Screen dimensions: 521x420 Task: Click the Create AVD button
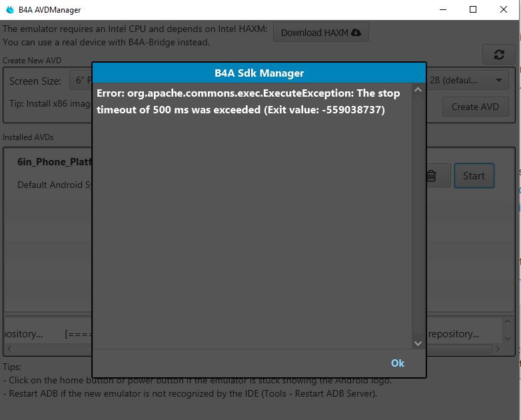click(x=475, y=107)
